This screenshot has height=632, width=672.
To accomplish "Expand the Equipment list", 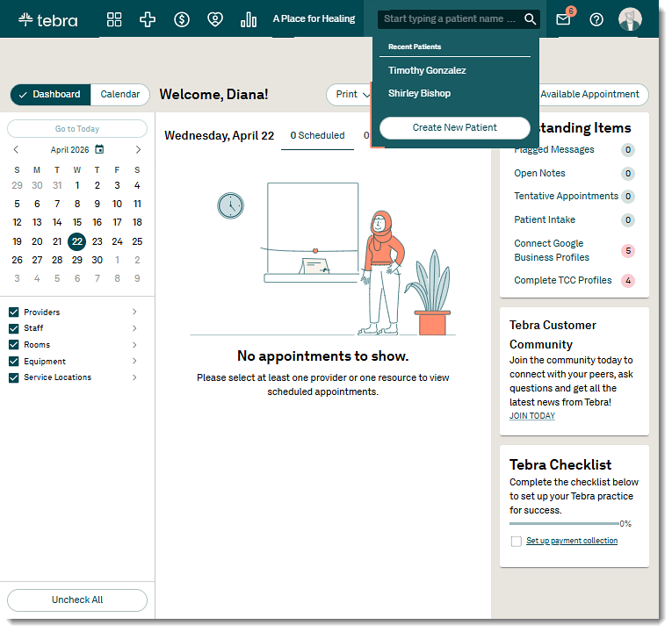I will pos(134,361).
